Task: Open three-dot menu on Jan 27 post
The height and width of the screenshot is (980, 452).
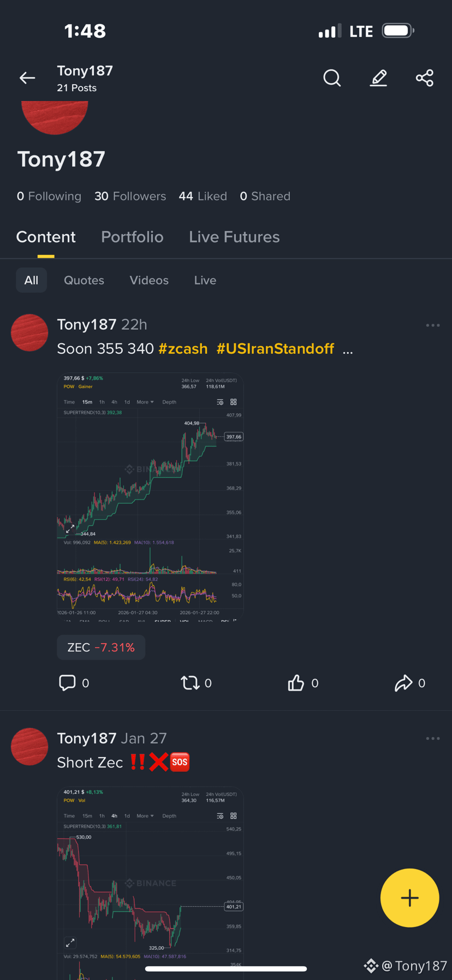Action: pos(433,739)
